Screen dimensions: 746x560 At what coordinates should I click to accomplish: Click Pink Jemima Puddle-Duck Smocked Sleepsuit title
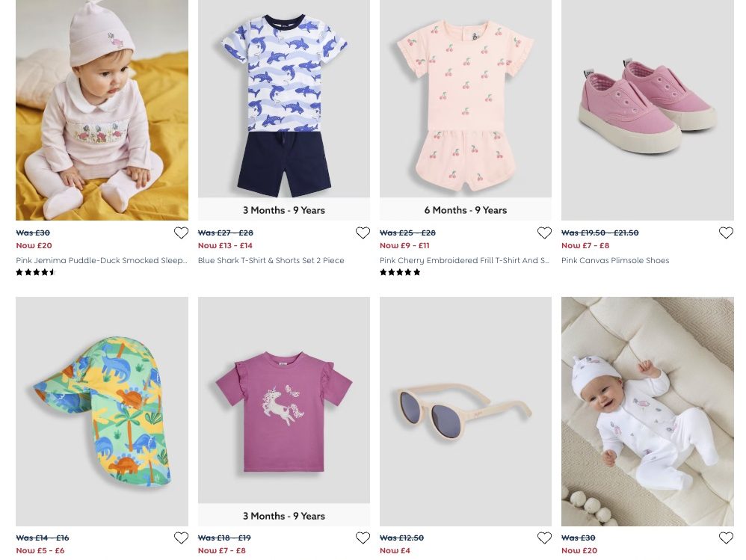pos(102,261)
